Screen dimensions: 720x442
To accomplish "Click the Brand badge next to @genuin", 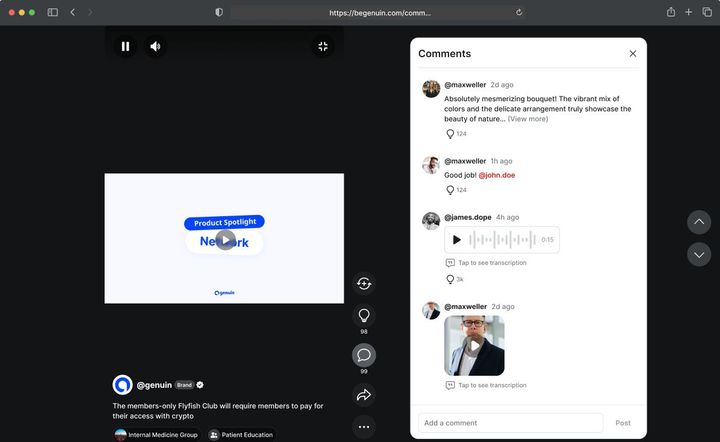I will (x=184, y=385).
